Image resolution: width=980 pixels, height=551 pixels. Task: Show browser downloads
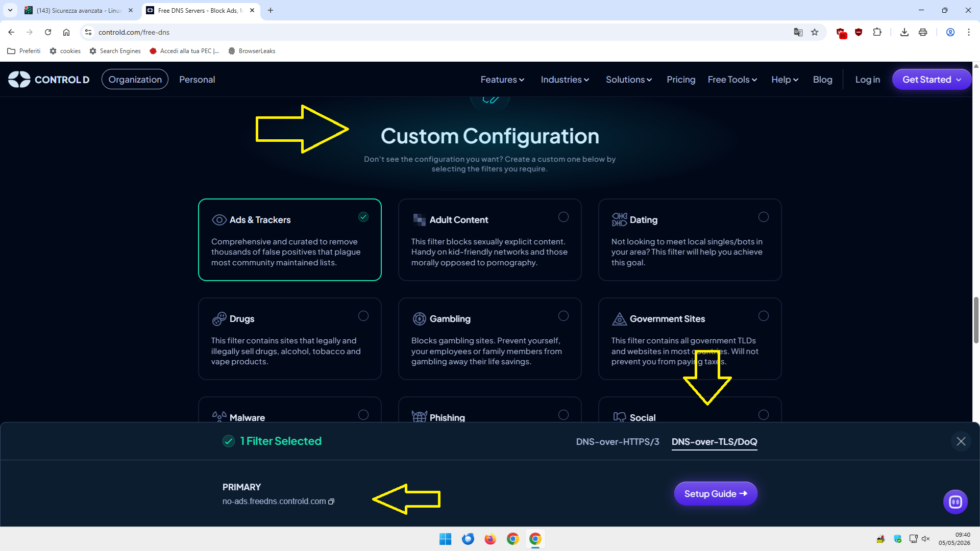(904, 32)
